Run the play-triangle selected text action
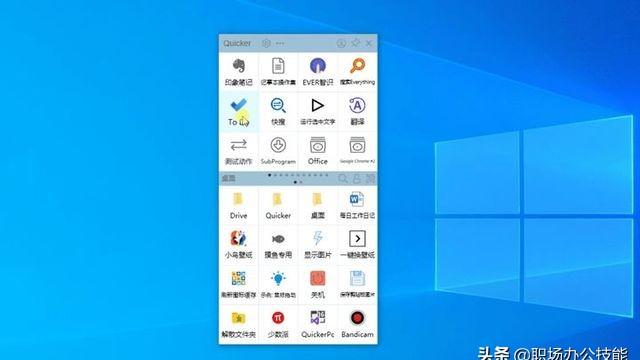The width and height of the screenshot is (640, 360). [318, 111]
